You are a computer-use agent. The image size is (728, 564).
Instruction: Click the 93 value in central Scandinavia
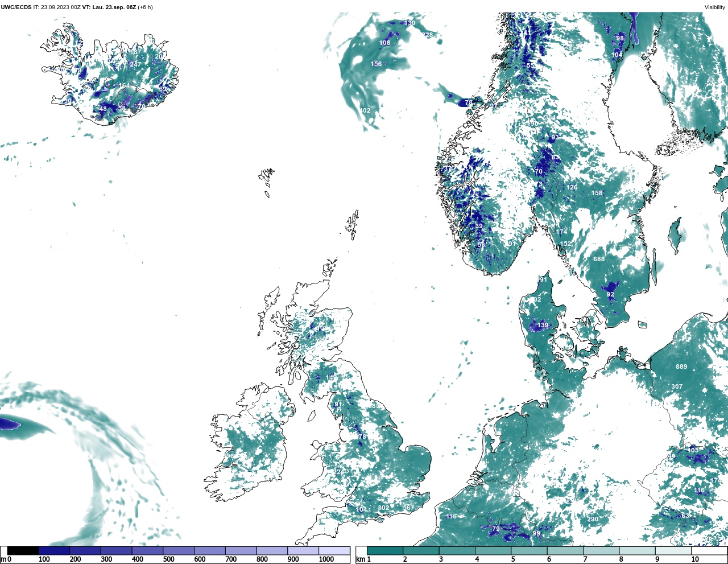[x=555, y=137]
